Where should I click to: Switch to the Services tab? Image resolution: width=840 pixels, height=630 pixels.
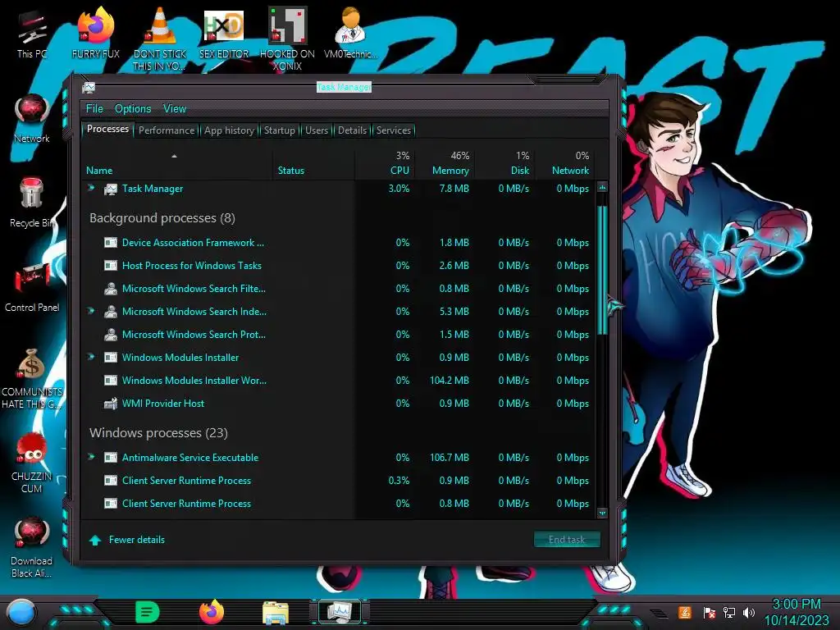point(394,130)
